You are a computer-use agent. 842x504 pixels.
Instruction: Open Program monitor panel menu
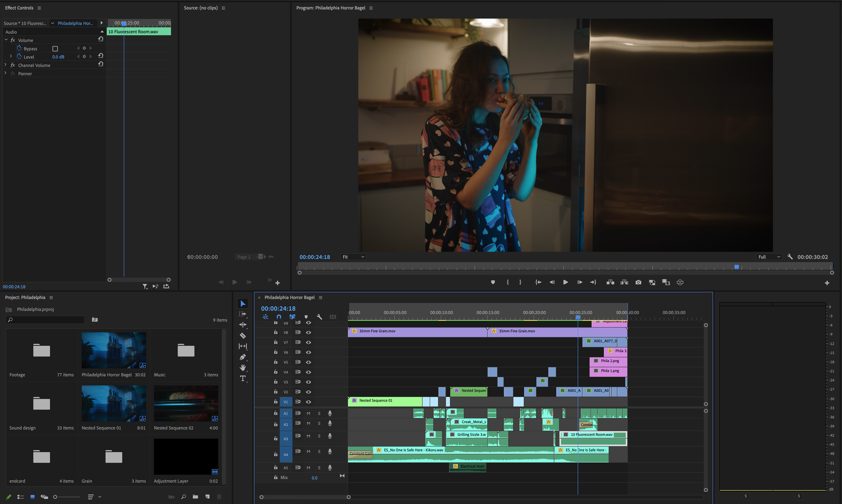371,8
